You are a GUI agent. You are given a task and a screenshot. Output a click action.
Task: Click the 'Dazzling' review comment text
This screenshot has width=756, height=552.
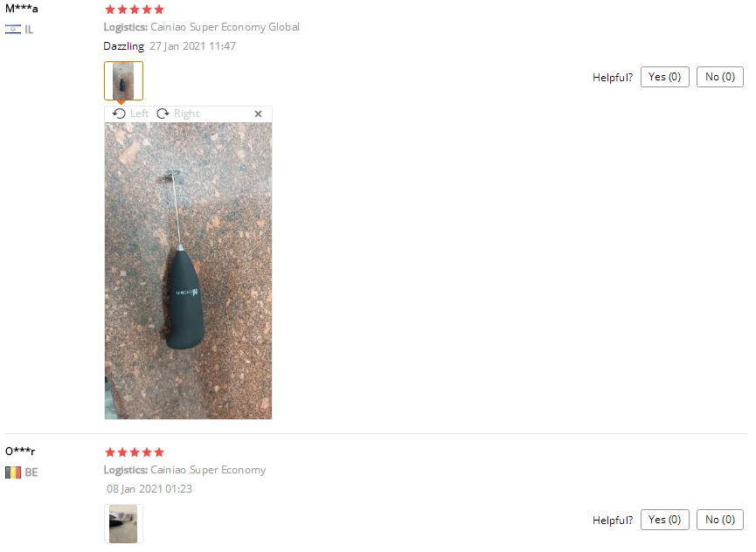(123, 46)
